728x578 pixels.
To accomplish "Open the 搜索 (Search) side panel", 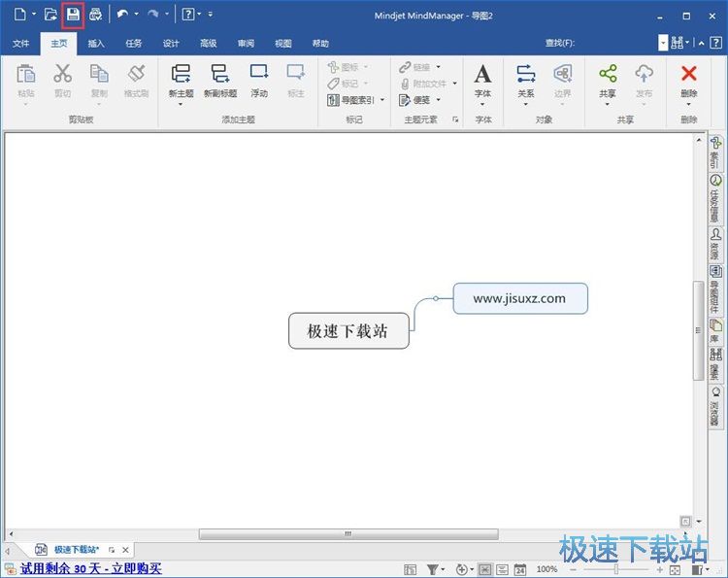I will coord(716,364).
